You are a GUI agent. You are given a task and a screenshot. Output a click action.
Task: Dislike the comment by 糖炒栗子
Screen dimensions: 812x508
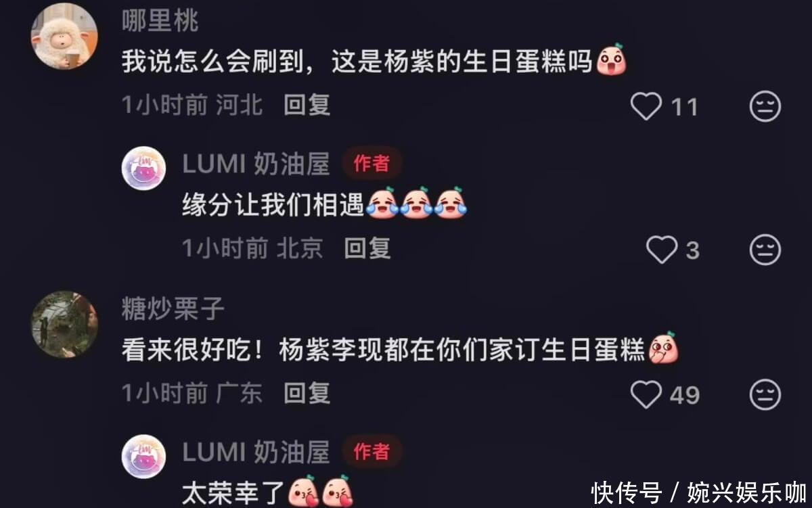pyautogui.click(x=765, y=394)
